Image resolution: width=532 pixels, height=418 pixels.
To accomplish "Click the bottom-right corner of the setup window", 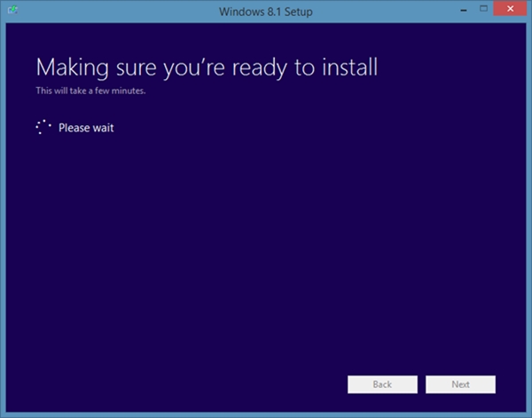I will (x=528, y=414).
